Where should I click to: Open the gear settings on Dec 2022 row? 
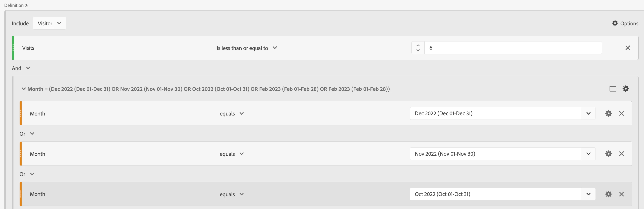point(608,113)
